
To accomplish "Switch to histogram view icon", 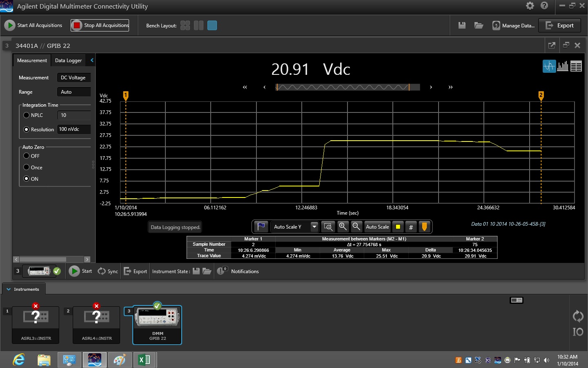I will [x=563, y=66].
